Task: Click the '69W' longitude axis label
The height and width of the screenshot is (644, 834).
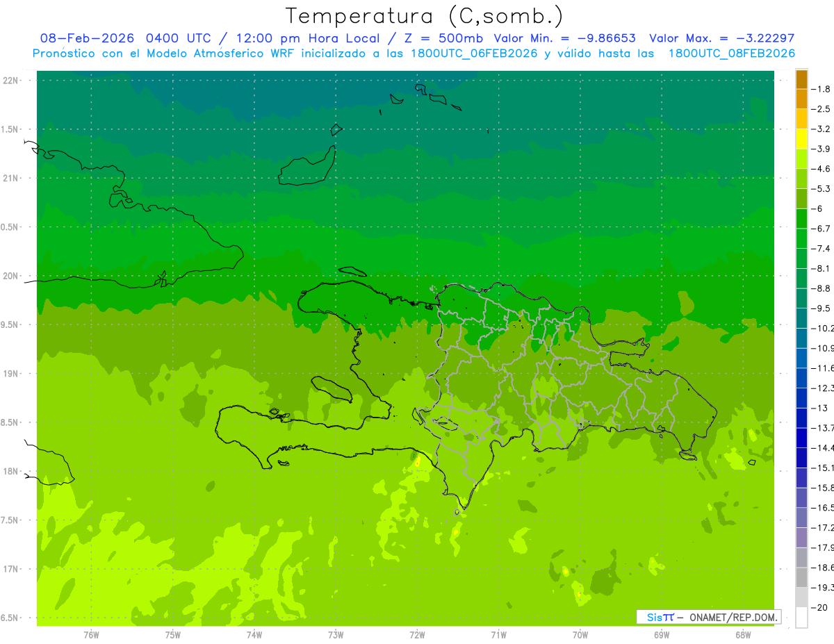Action: point(662,634)
